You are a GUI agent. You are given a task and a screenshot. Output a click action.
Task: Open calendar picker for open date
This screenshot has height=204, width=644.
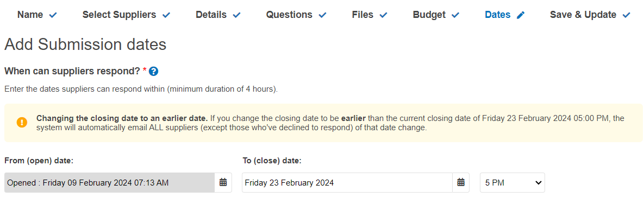tap(223, 182)
